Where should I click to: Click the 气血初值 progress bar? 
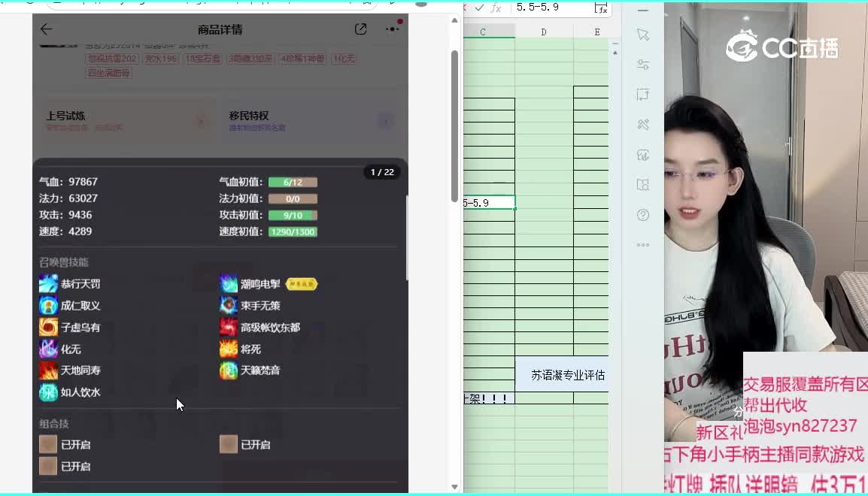coord(293,181)
